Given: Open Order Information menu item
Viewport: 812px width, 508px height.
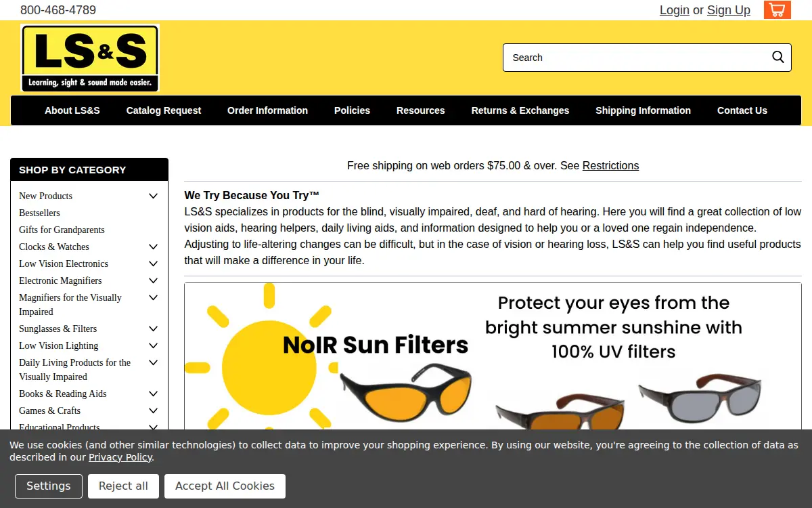Looking at the screenshot, I should click(x=267, y=110).
